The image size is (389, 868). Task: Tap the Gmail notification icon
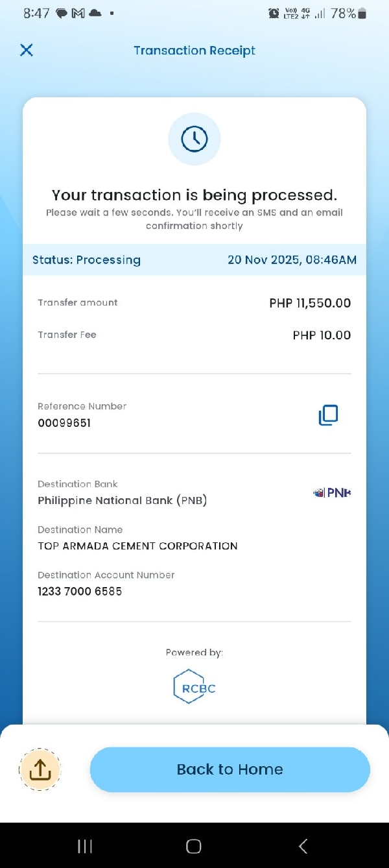(78, 13)
